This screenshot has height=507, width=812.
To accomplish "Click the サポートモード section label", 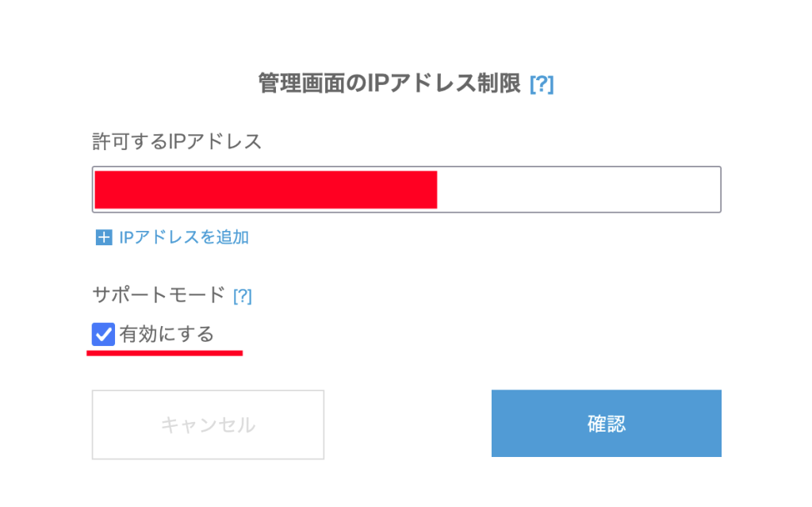I will coord(159,295).
